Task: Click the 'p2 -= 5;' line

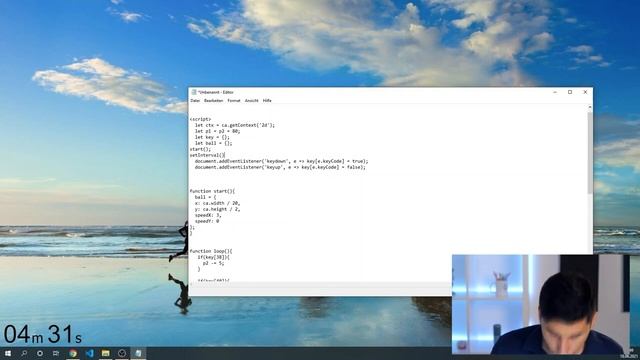Action: [213, 263]
